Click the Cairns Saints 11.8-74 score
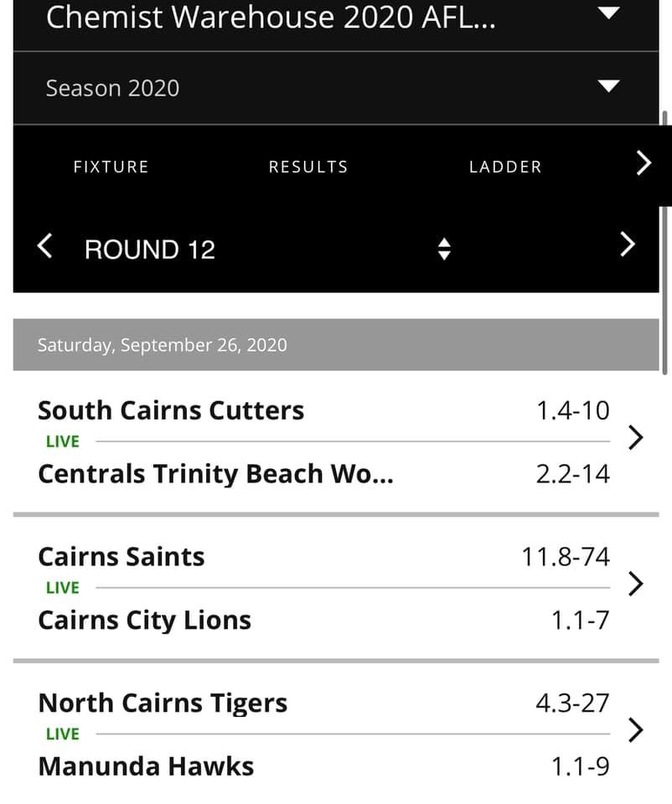Screen dimensions: 672x804 coord(566,557)
